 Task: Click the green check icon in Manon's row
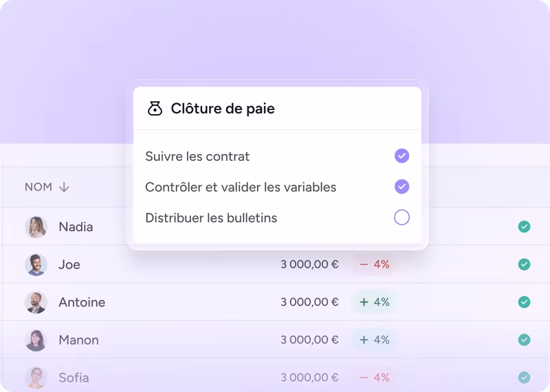coord(524,340)
